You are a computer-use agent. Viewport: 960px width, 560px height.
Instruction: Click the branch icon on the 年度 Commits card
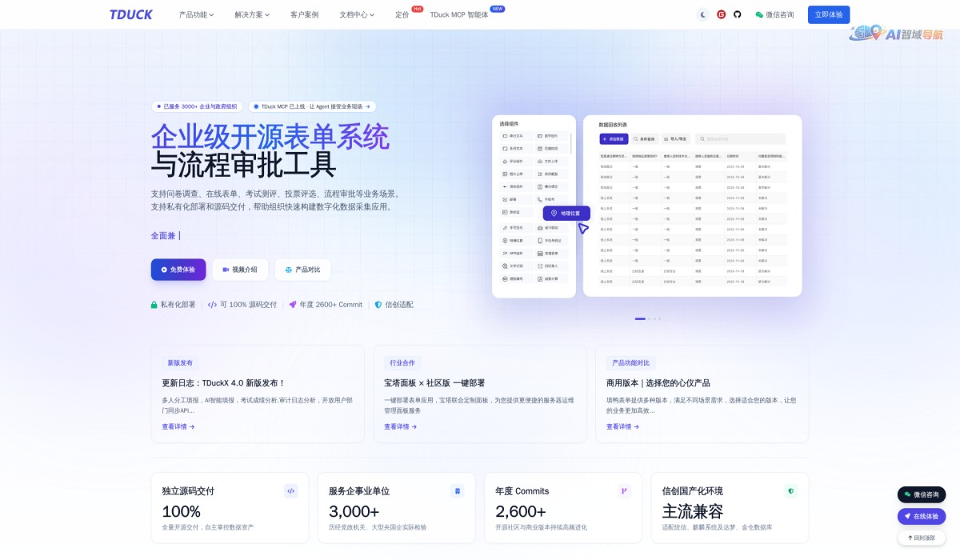[x=624, y=491]
